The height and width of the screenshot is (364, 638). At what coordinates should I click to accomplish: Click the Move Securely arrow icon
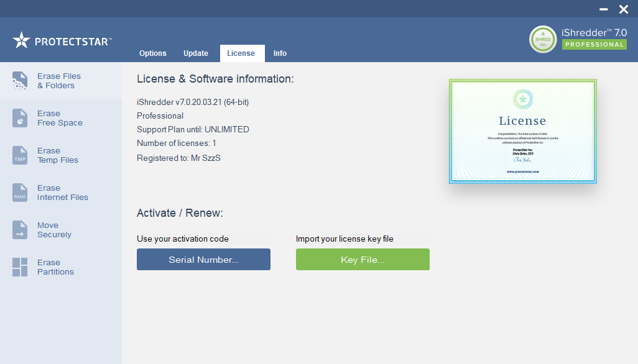[19, 230]
